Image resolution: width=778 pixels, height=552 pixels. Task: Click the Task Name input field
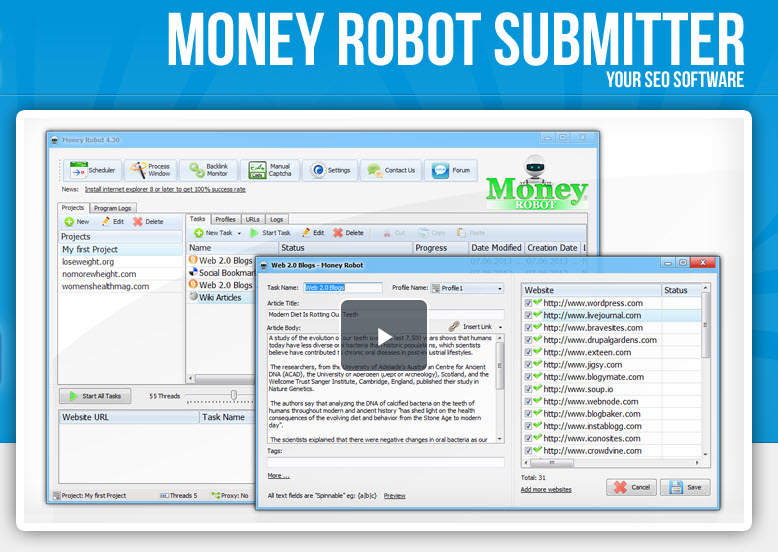tap(343, 288)
